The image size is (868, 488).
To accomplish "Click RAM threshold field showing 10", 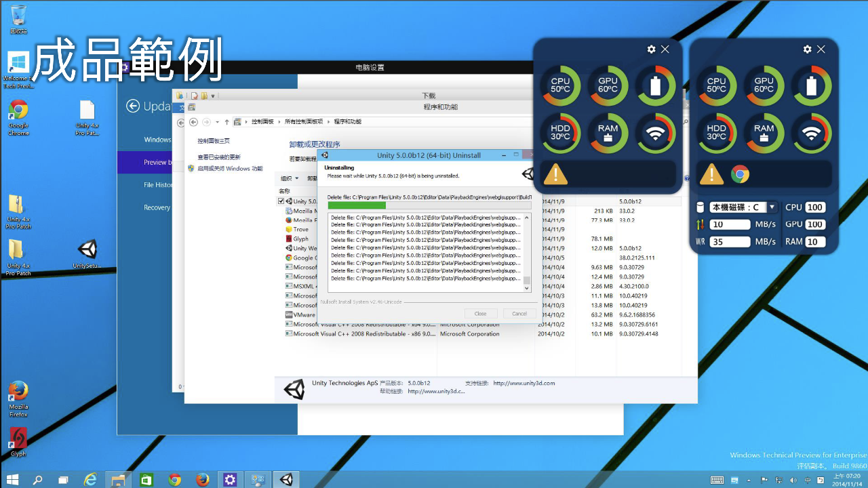I will [815, 241].
